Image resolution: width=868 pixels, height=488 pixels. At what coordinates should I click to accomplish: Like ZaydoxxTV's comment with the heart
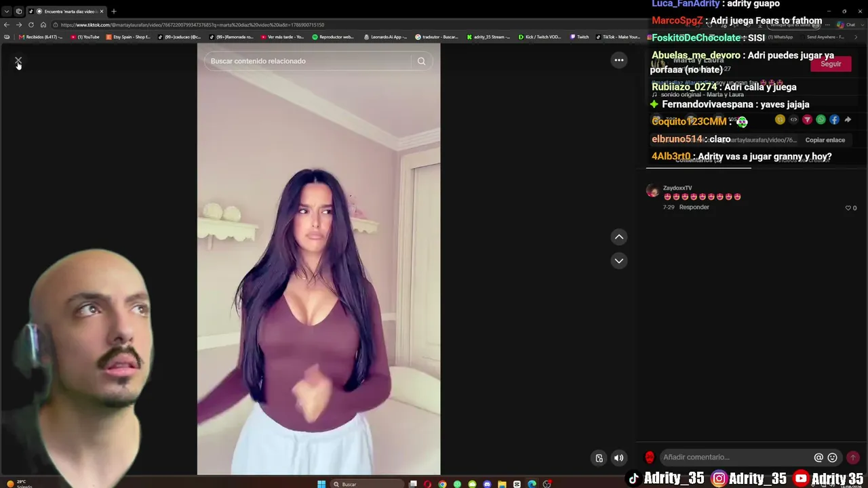point(848,208)
